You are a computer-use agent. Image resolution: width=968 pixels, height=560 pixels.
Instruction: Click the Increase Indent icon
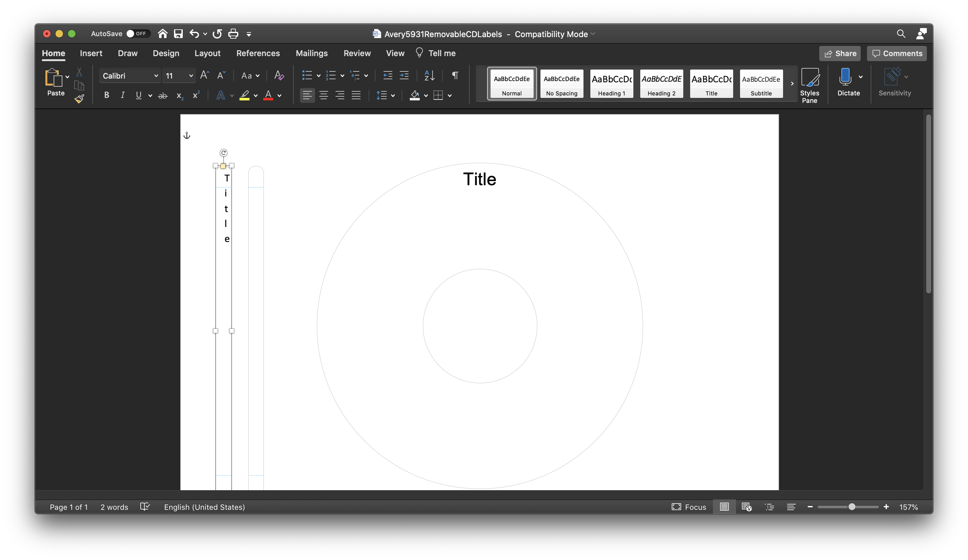404,75
